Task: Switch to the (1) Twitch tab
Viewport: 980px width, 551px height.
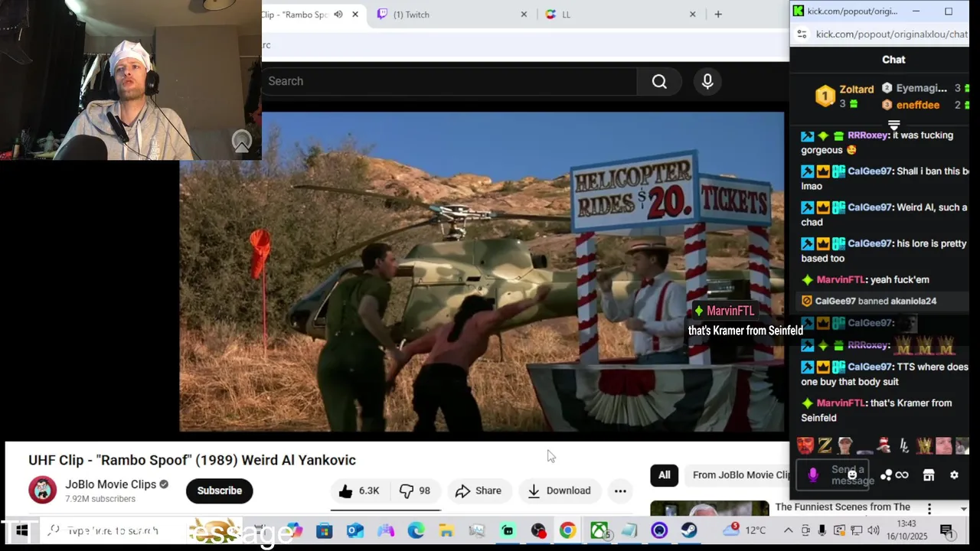Action: (452, 15)
